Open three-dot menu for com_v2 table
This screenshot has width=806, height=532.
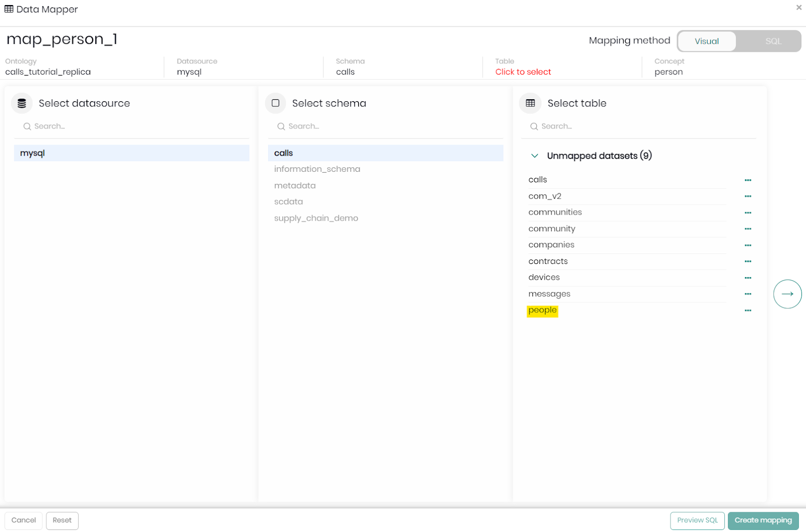coord(748,196)
